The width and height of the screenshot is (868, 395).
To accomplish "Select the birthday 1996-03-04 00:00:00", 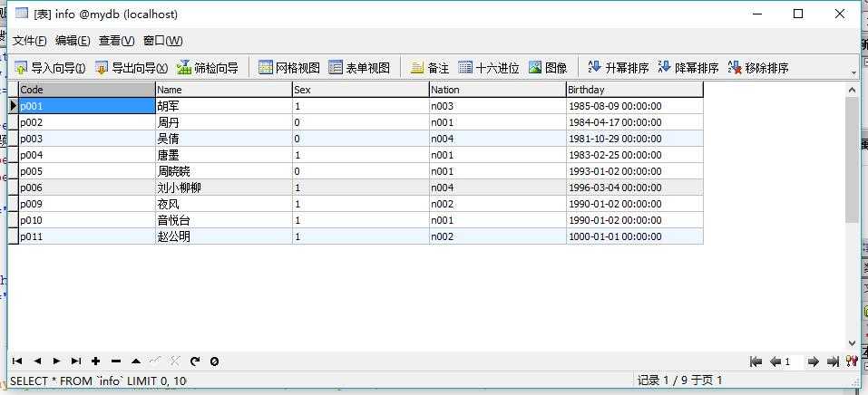I will [x=634, y=188].
